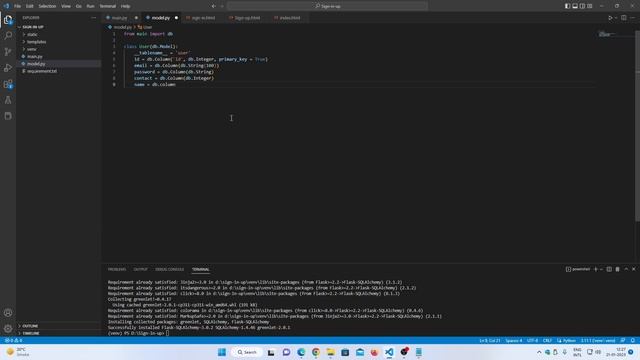Open customize layout icon
Viewport: 640px width, 360px height.
[x=590, y=6]
